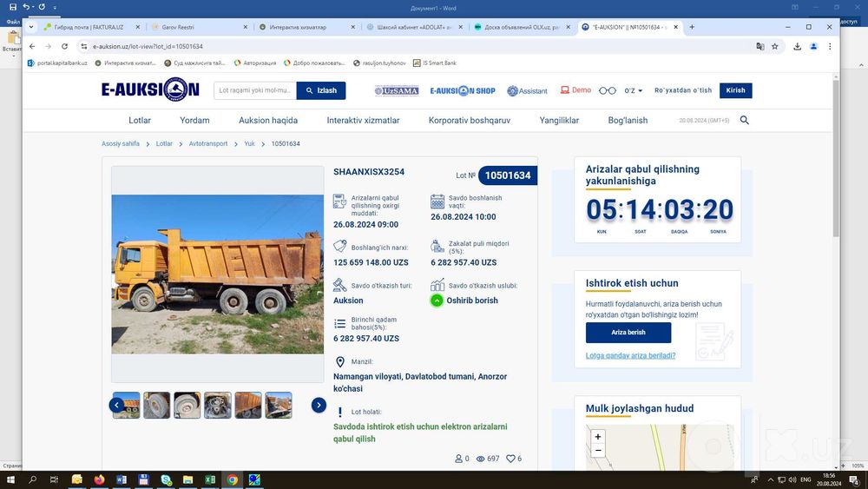
Task: Click the Ariza berish button
Action: pos(628,333)
